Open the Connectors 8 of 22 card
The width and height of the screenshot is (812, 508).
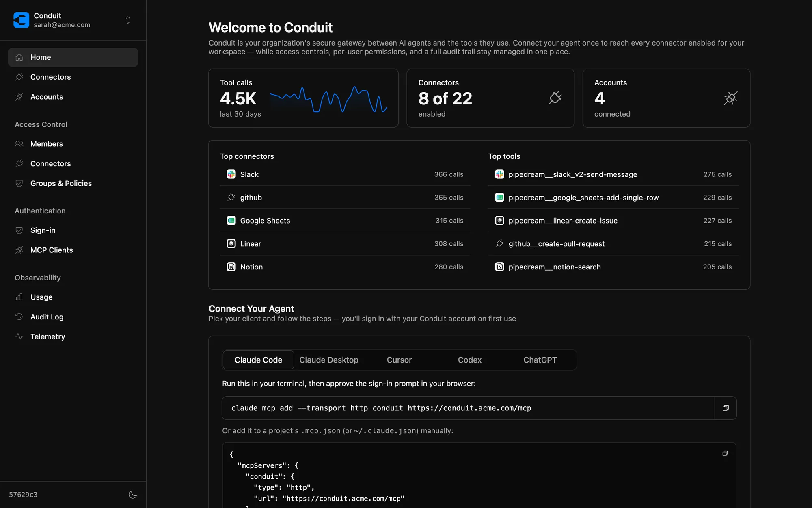490,98
